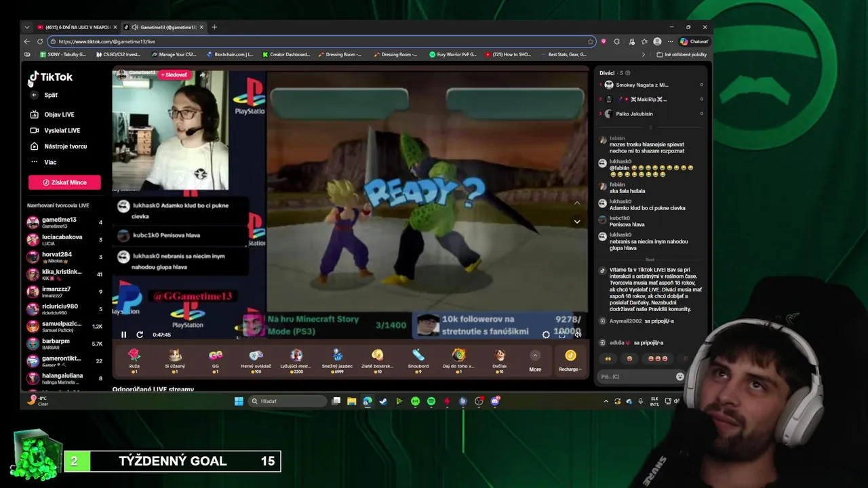Send the Snežný jazdec gift
The height and width of the screenshot is (488, 868).
point(337,360)
